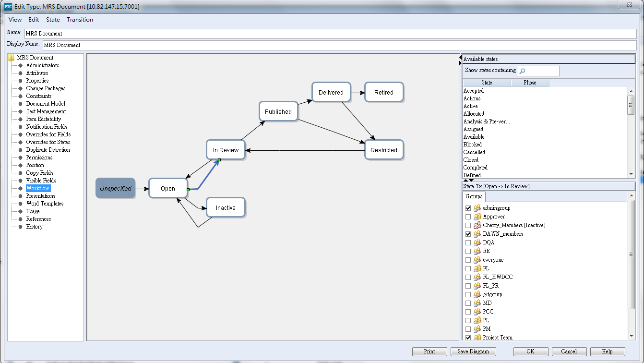This screenshot has width=644, height=363.
Task: Open the Workflow tree item
Action: click(38, 188)
